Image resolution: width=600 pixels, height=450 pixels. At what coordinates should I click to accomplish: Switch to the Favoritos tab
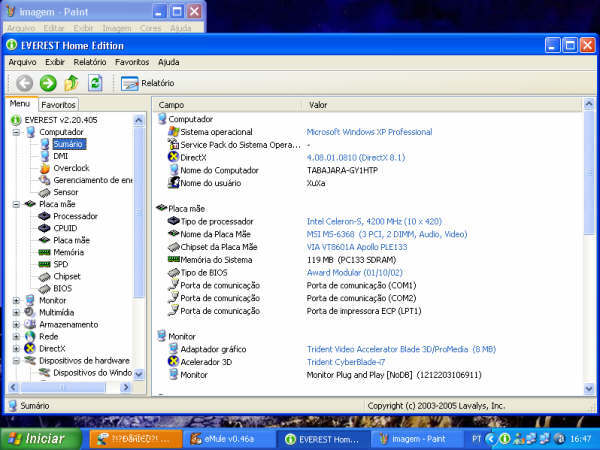[x=58, y=105]
